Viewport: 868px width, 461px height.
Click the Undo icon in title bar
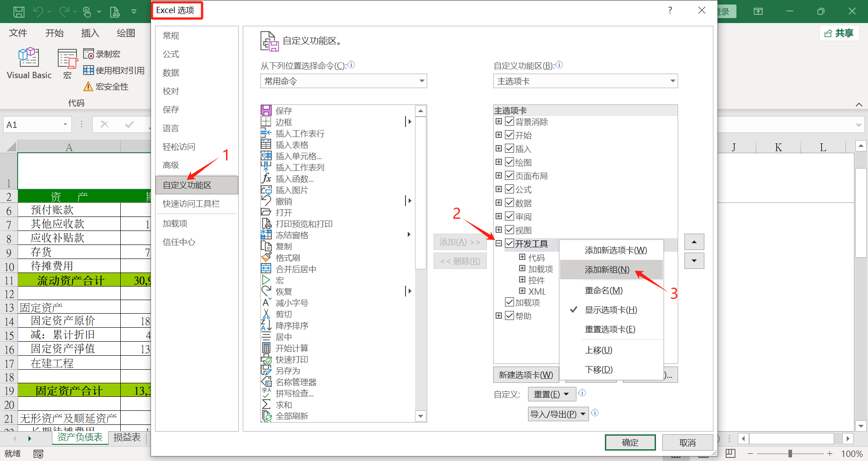(x=38, y=12)
